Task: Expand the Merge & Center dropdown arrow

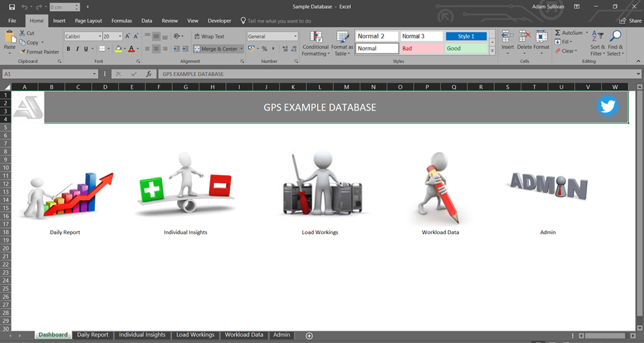Action: point(242,49)
